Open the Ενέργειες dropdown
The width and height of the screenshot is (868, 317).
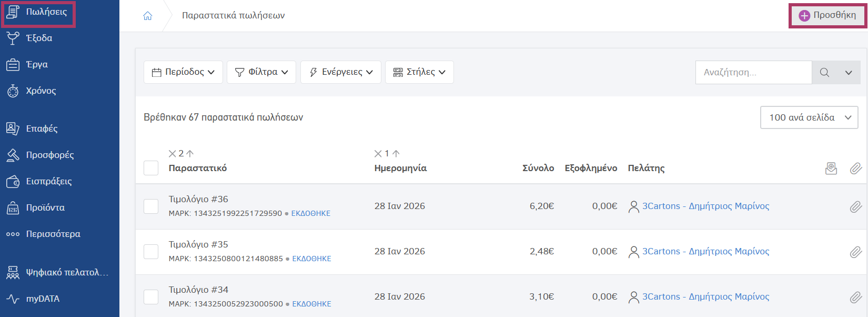[x=341, y=72]
